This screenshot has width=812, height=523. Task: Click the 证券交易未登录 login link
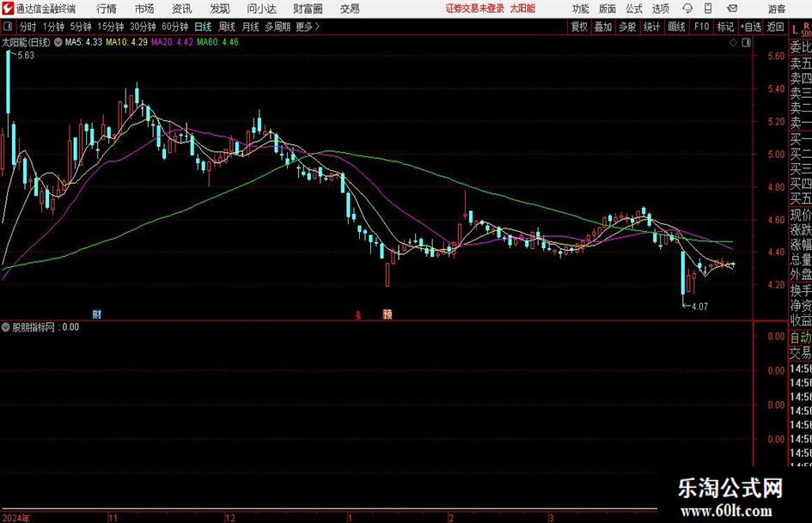tap(475, 9)
